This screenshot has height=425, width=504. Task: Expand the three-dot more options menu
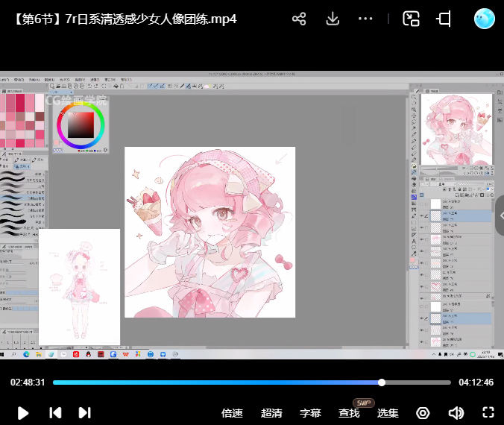[x=365, y=19]
